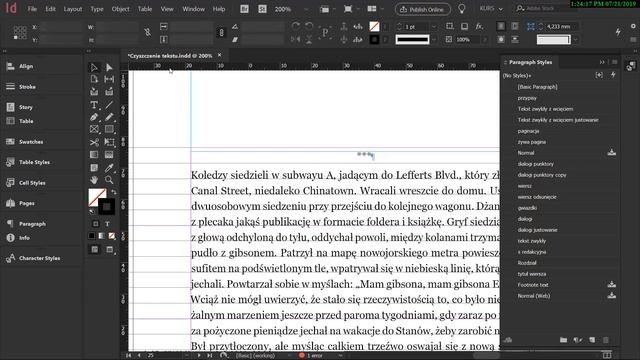640x360 pixels.
Task: Select Basic Paragraph style
Action: tap(537, 87)
